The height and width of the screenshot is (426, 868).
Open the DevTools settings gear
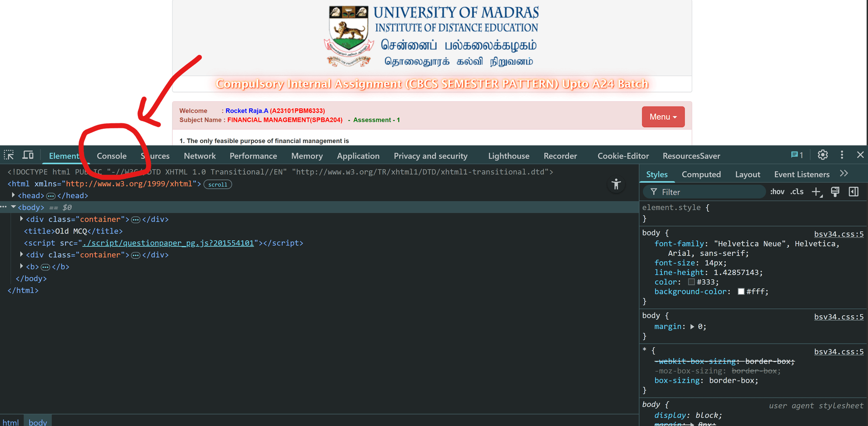pos(822,155)
